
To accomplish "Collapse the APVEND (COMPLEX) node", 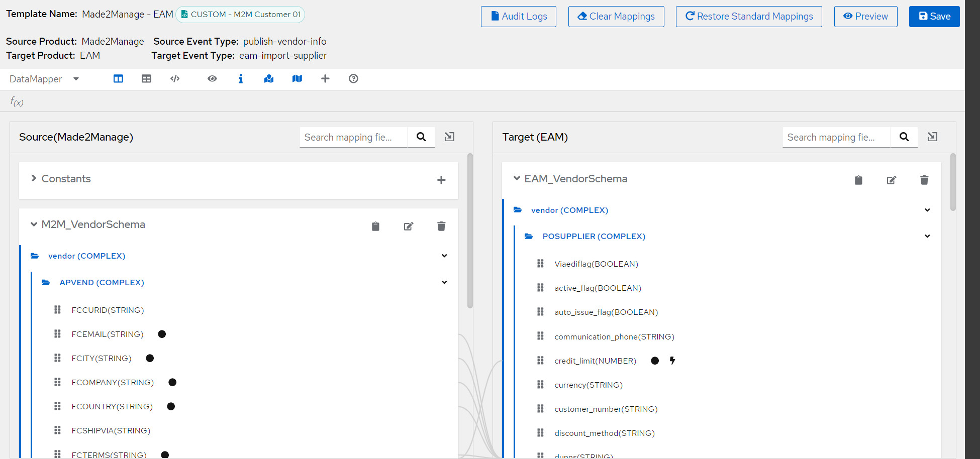I will pyautogui.click(x=444, y=282).
